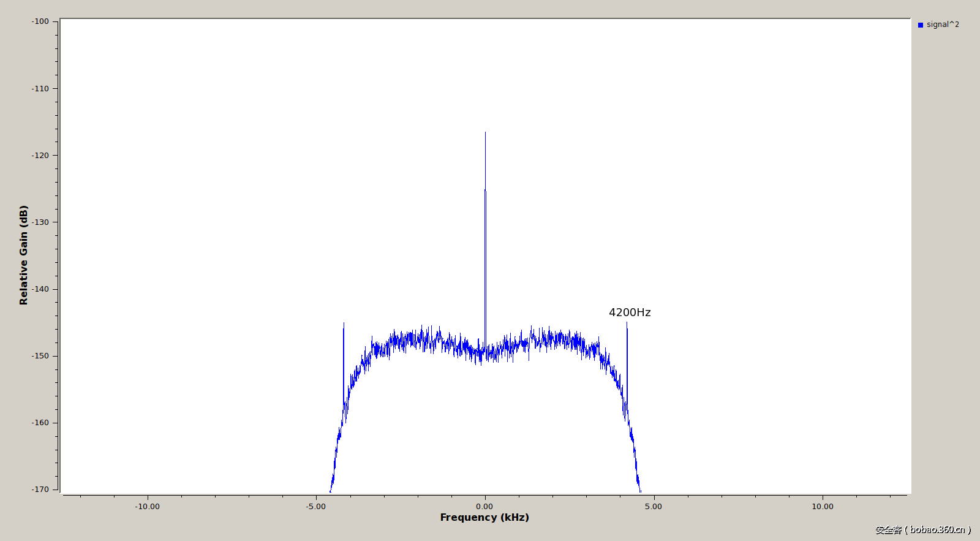Click the top of the spike under the 4200Hz label

627,324
